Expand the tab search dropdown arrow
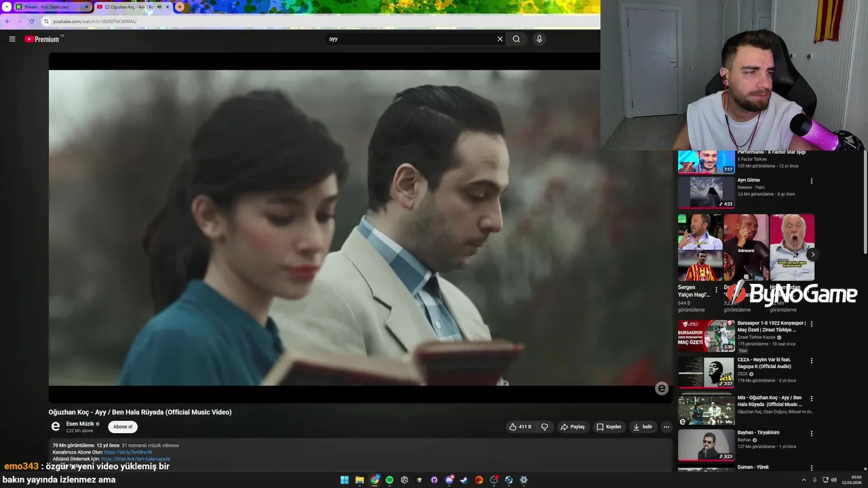The height and width of the screenshot is (488, 868). (x=6, y=7)
